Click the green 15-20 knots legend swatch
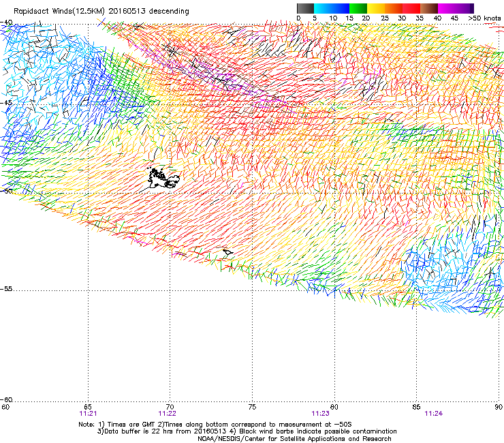Viewport: 504px width, 443px height. (358, 8)
